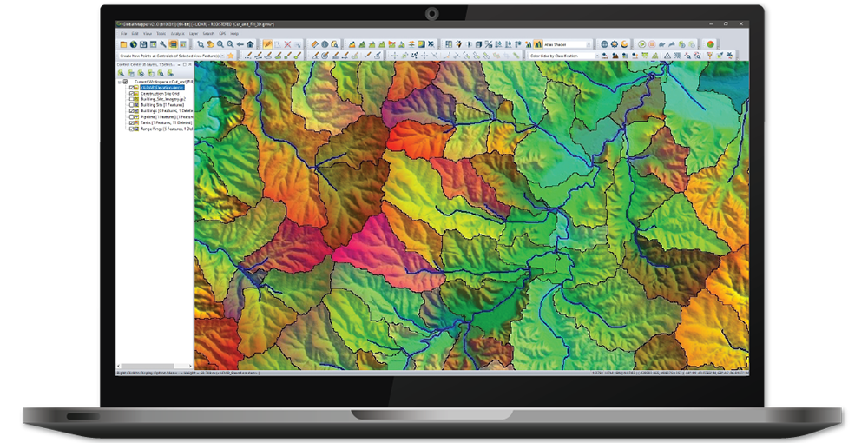
Task: Select the Digitizer pencil tool
Action: 268,44
